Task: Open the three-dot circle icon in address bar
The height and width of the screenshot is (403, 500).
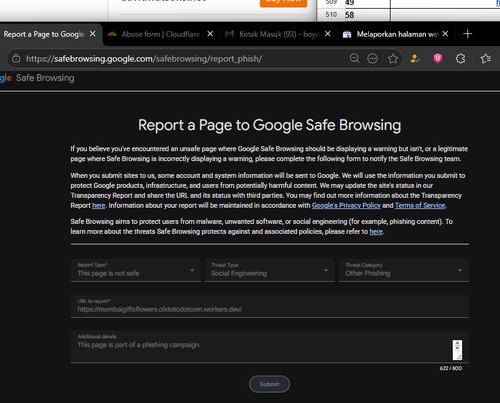Action: [372, 59]
